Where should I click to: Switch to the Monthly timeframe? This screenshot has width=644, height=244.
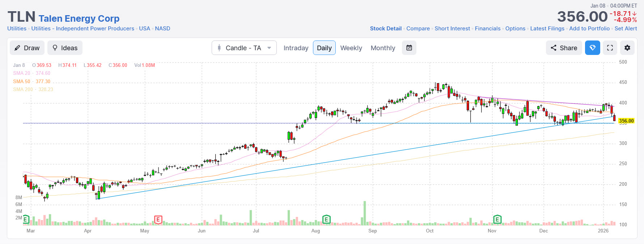383,48
